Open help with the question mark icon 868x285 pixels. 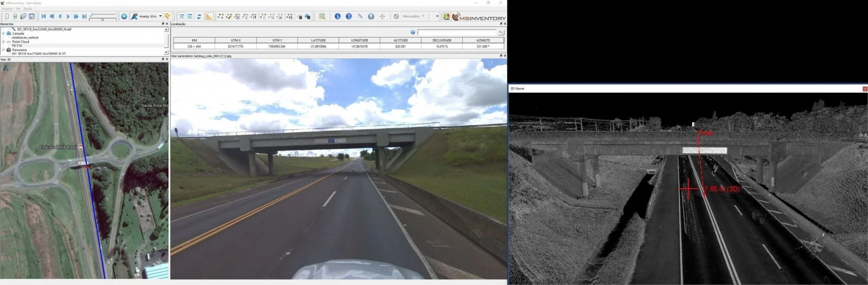[349, 16]
